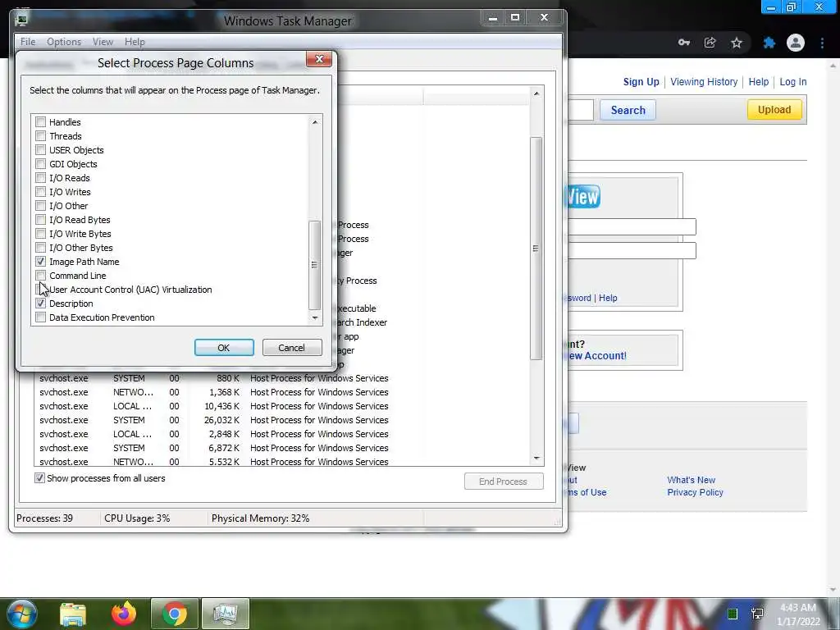Screen dimensions: 840x630
Task: Bookmark this page with the star icon
Action: pos(737,43)
